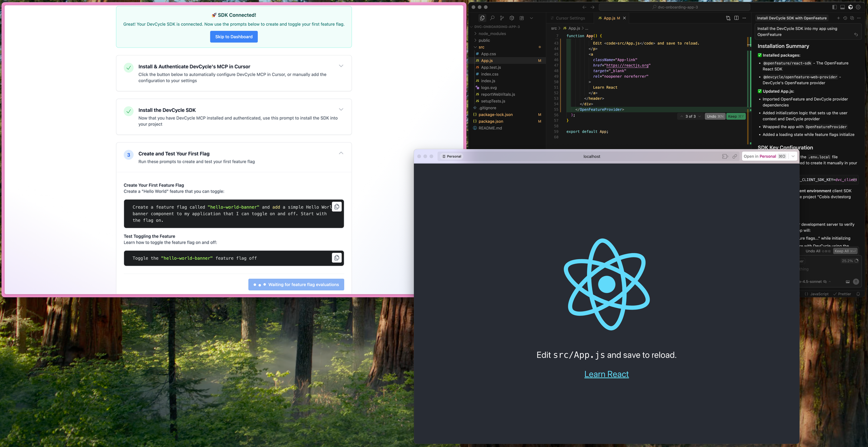Open the Extensions view icon
Screen dimensions: 868x447
(x=522, y=18)
